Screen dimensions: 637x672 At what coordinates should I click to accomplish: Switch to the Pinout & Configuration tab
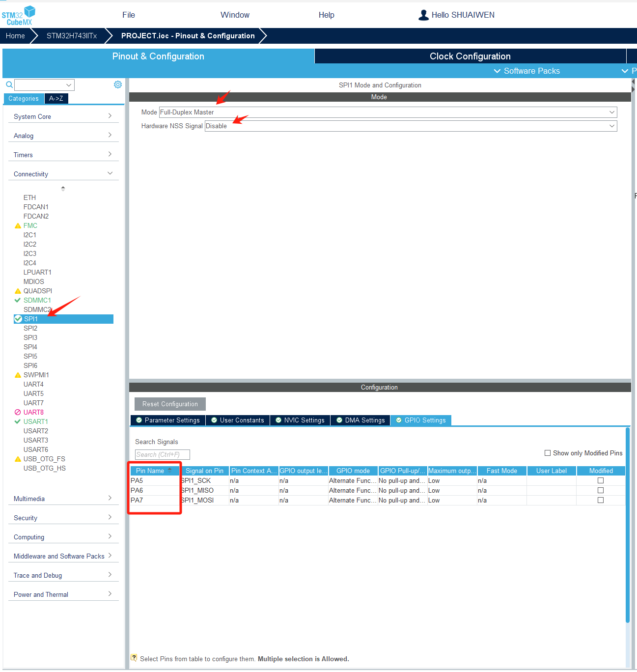point(158,56)
